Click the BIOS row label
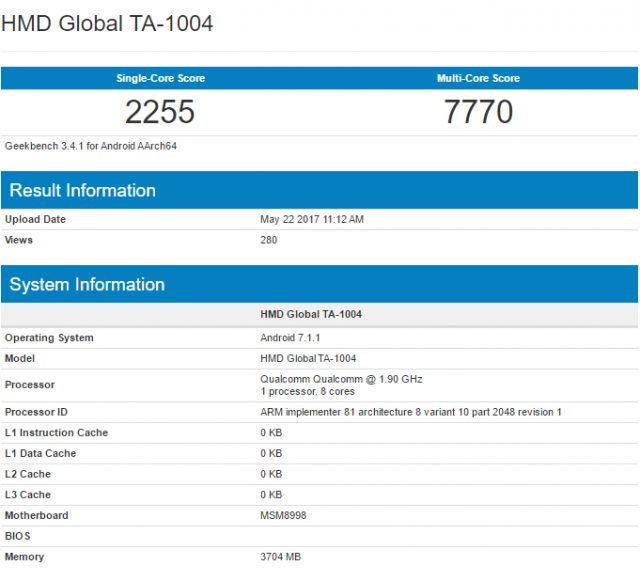Viewport: 640px width, 581px height. 18,536
